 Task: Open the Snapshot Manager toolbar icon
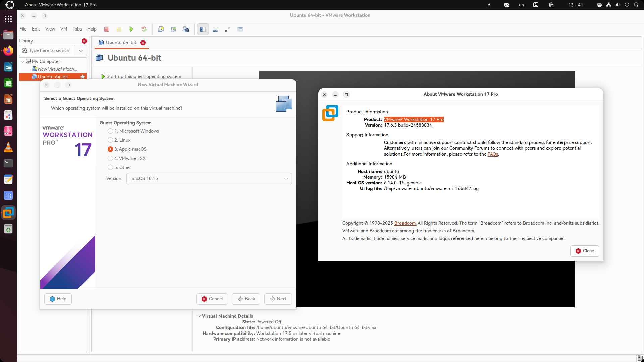click(186, 29)
